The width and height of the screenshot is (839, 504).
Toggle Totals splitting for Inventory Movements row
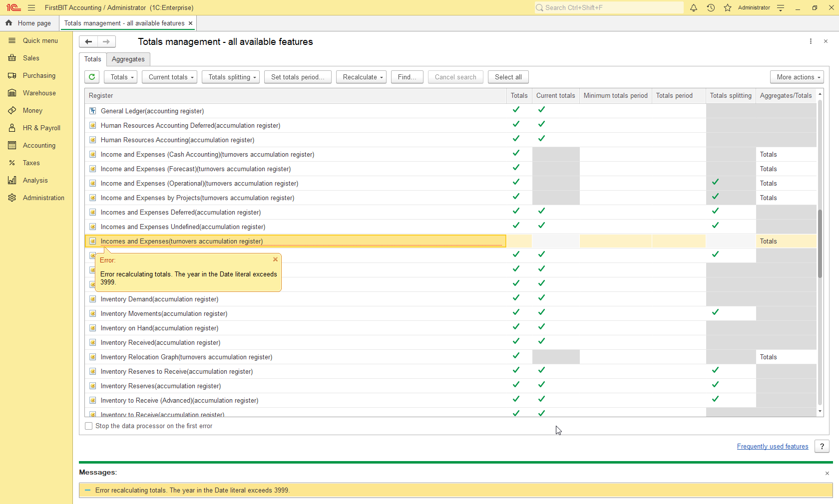pos(715,312)
